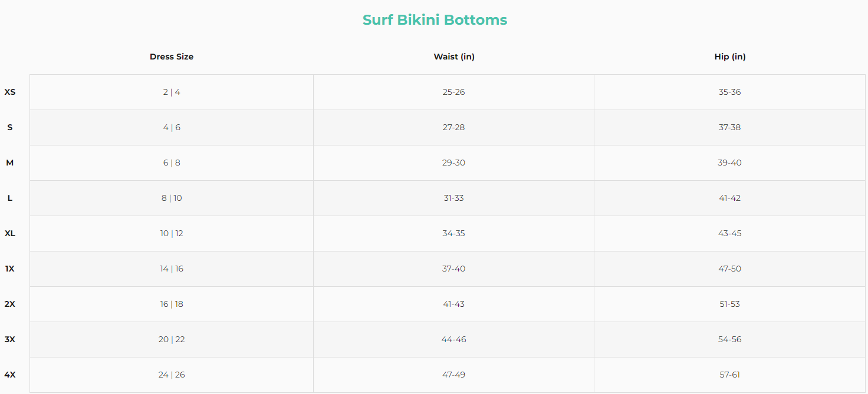Click the 41-42 hip measurement cell
This screenshot has width=868, height=394.
[x=730, y=198]
